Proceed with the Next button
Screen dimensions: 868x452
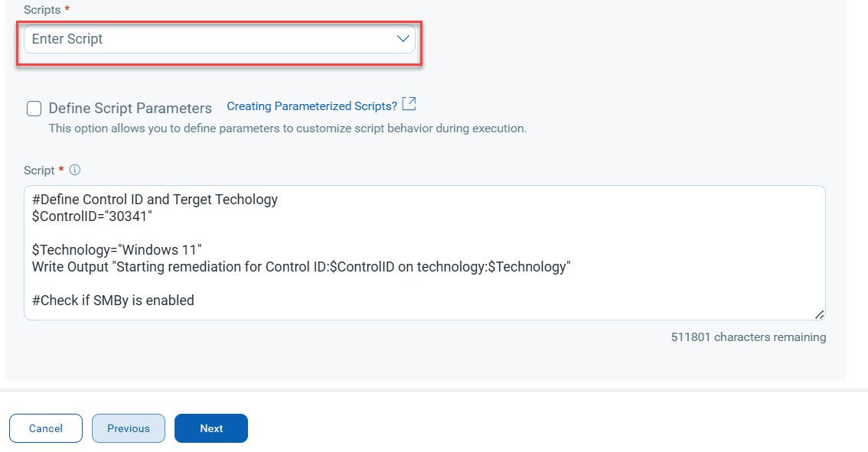211,428
